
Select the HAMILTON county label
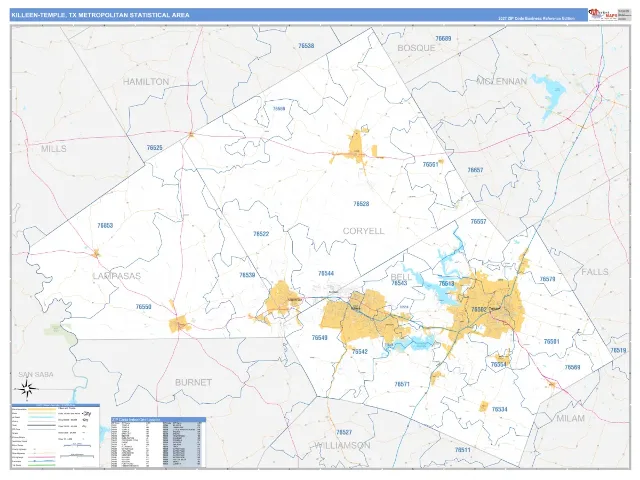coord(146,82)
